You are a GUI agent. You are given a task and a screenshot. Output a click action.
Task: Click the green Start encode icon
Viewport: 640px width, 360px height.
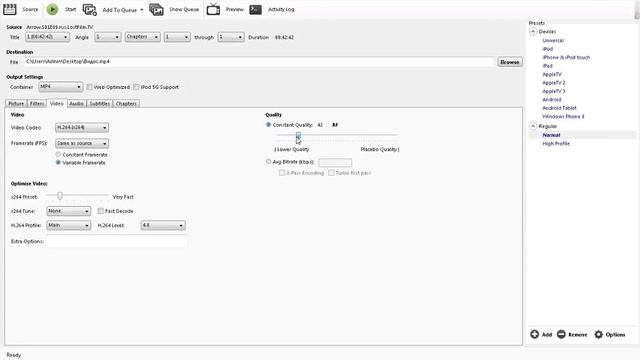[x=52, y=9]
